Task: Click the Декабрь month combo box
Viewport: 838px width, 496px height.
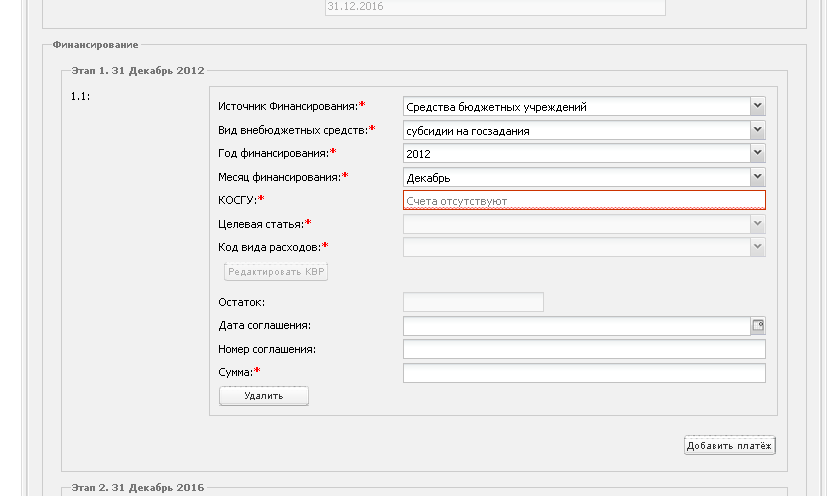Action: (x=577, y=177)
